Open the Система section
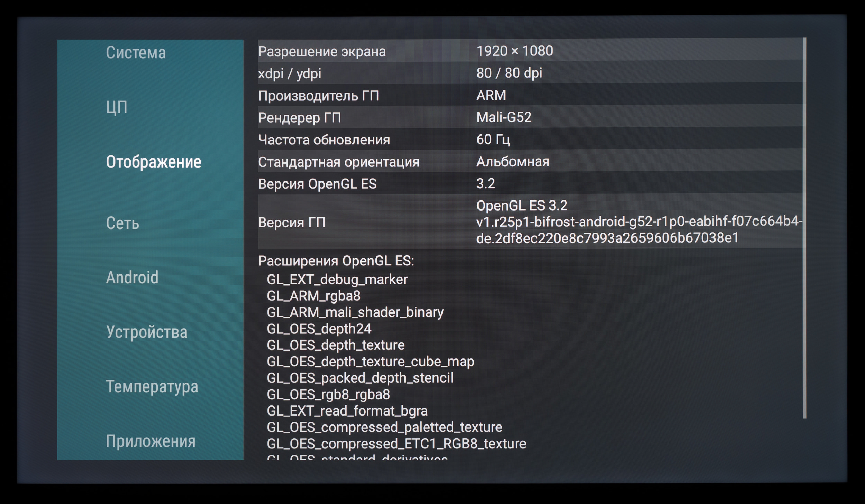Screen dimensions: 865x504 pyautogui.click(x=136, y=53)
